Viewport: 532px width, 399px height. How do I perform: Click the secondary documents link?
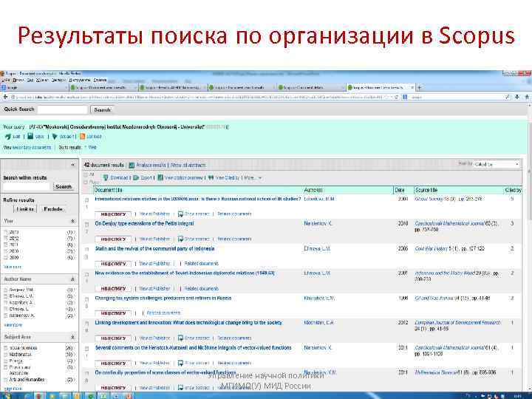tap(32, 147)
